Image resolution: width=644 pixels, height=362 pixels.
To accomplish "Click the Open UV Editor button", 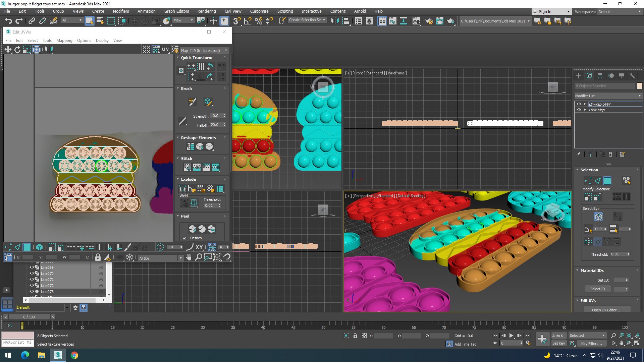I will (x=606, y=310).
